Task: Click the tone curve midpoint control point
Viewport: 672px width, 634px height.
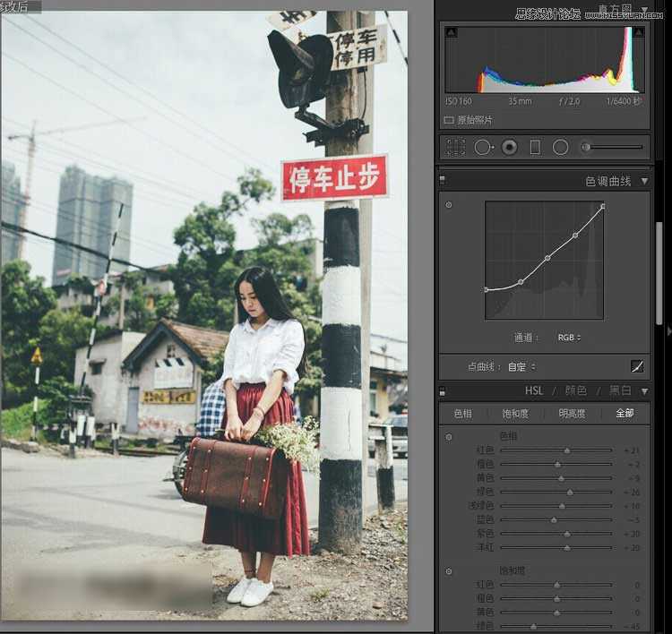Action: click(x=547, y=258)
